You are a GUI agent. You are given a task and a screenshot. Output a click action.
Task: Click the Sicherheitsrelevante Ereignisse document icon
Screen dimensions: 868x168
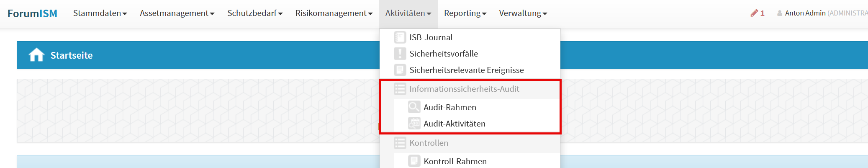pos(400,70)
